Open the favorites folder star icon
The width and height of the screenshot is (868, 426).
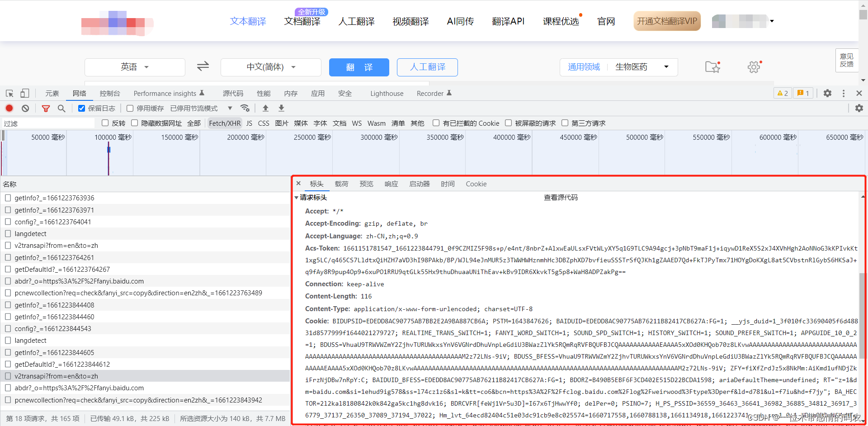712,67
